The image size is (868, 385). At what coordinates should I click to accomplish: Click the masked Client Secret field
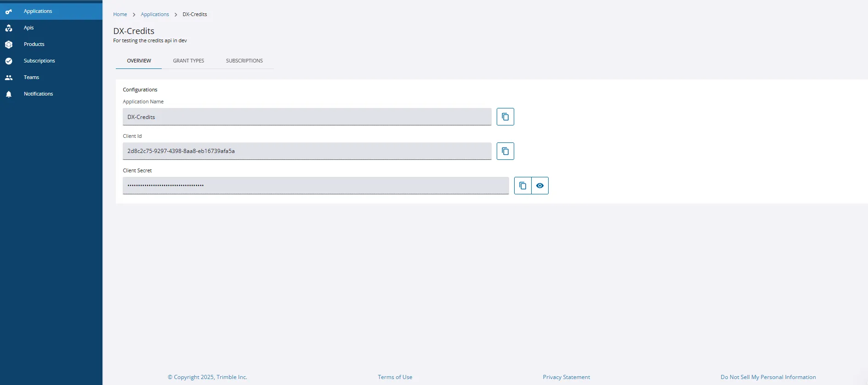pyautogui.click(x=316, y=186)
